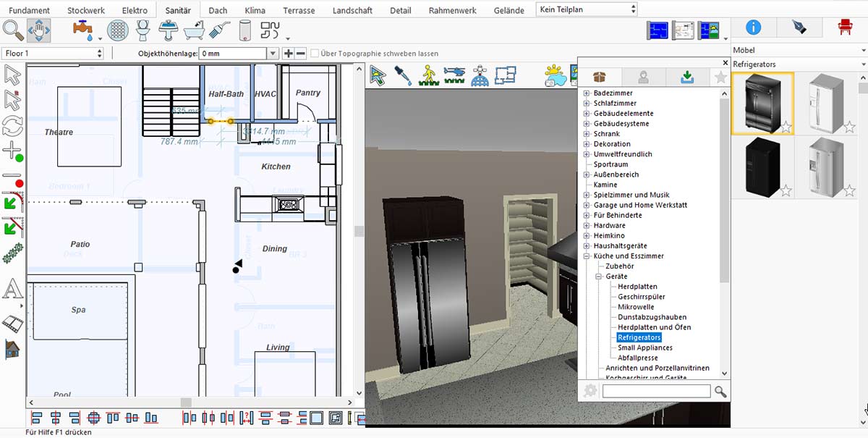This screenshot has height=438, width=868.
Task: Switch to the Gelände tab
Action: click(510, 10)
